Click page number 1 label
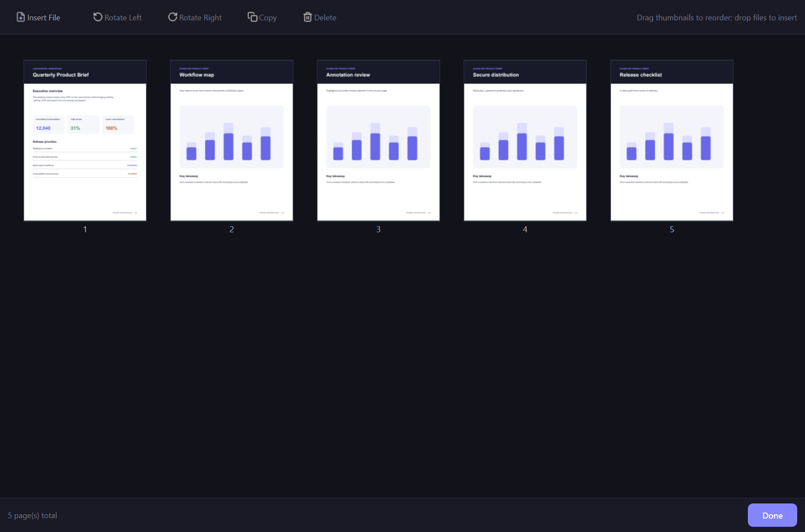The height and width of the screenshot is (532, 805). pos(85,229)
